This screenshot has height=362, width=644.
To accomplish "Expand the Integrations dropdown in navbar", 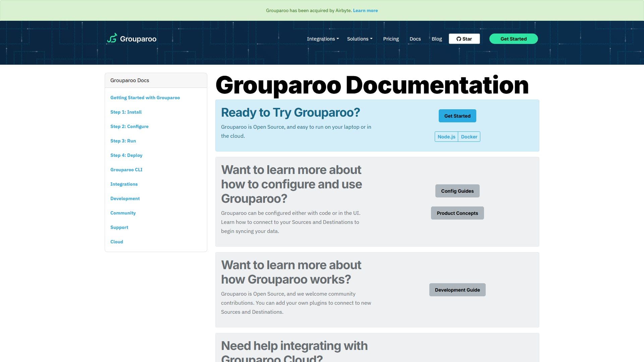I will click(x=323, y=39).
